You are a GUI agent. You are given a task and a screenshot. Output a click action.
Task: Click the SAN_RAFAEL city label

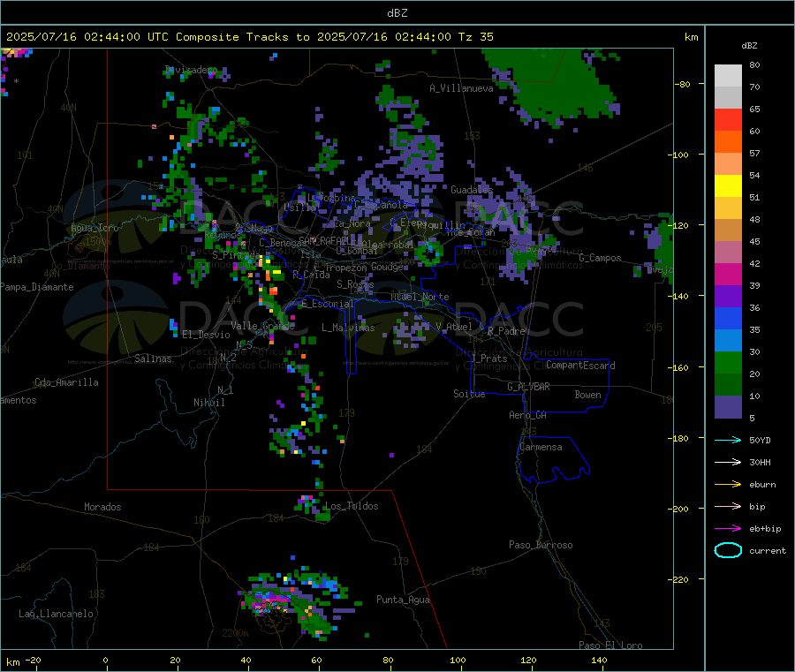pos(324,240)
